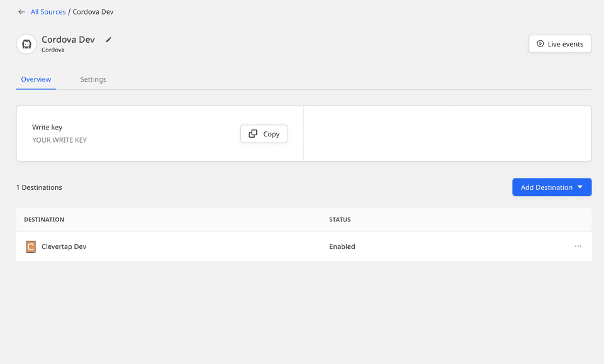604x364 pixels.
Task: Switch to the Settings tab
Action: (93, 79)
